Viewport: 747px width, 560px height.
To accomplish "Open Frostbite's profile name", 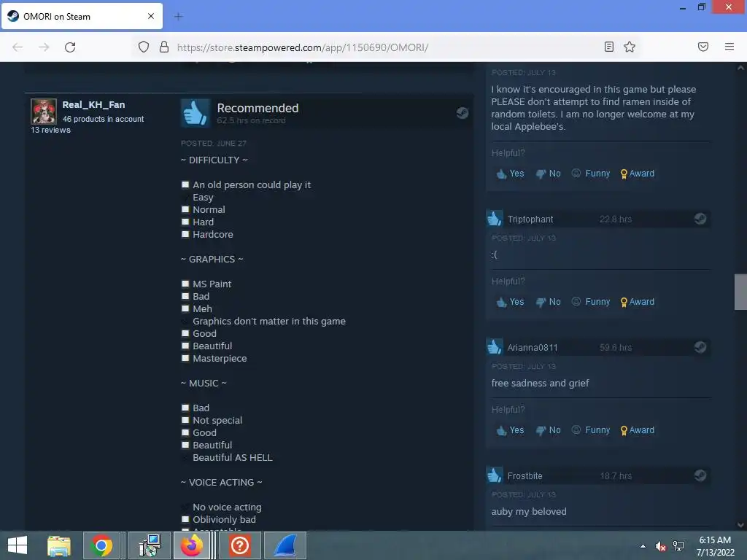I will pyautogui.click(x=525, y=476).
